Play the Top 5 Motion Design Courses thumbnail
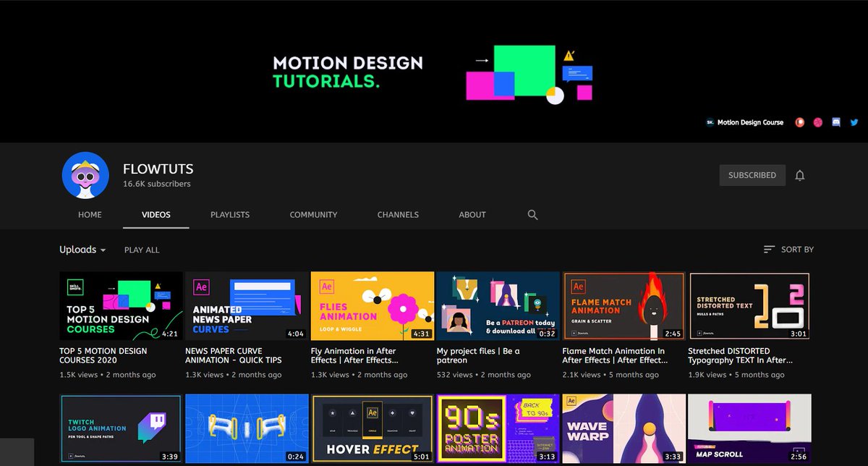The width and height of the screenshot is (868, 466). [121, 306]
